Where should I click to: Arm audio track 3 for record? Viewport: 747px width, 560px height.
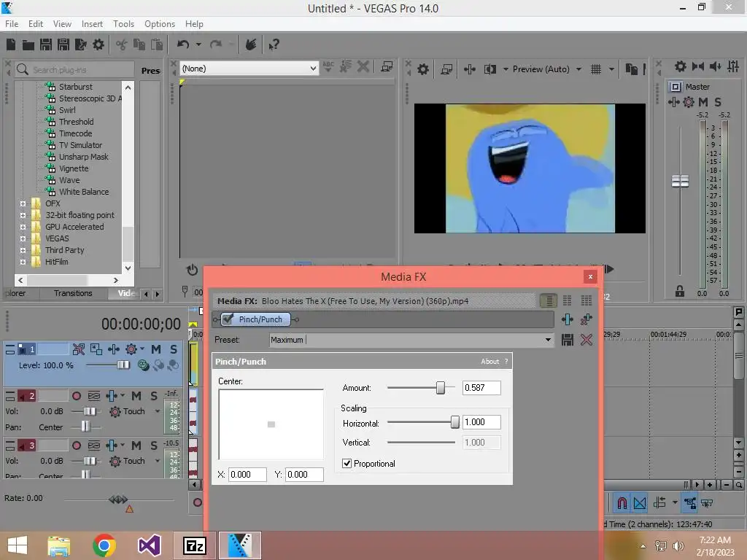(x=76, y=446)
